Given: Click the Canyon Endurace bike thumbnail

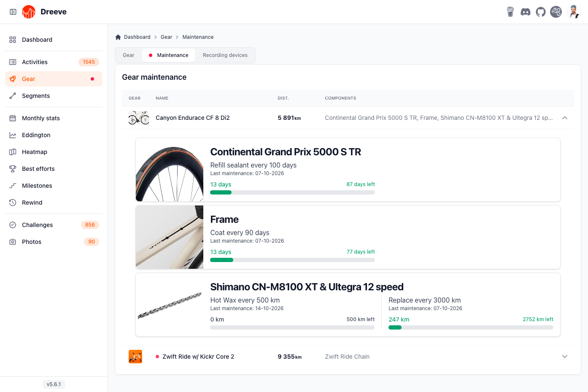Looking at the screenshot, I should pos(139,118).
